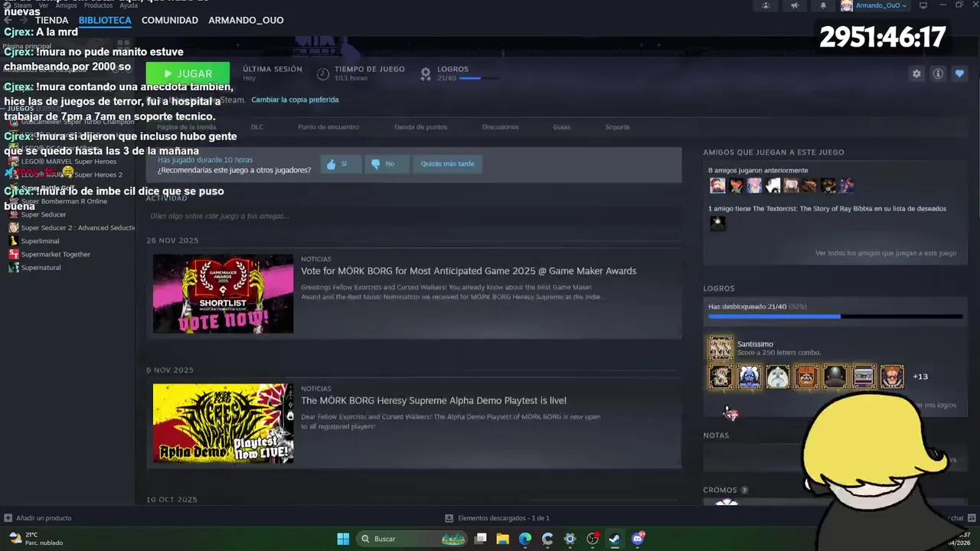Open the friends icon in top bar
The image size is (980, 551).
coord(766,5)
